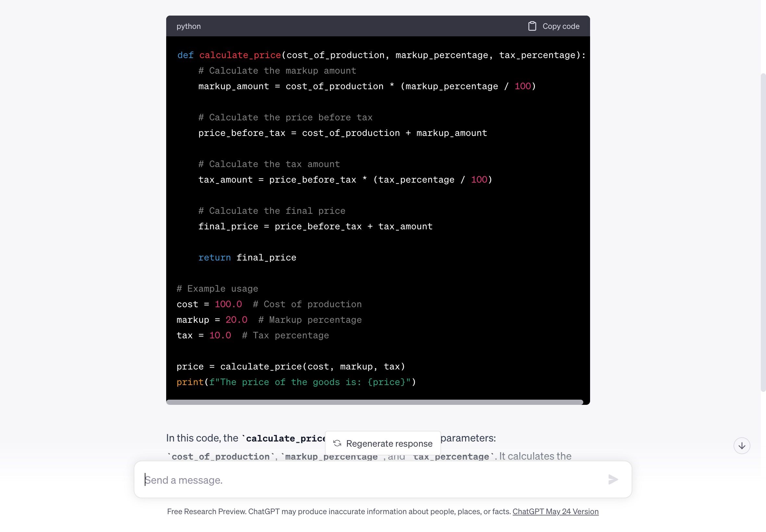Click the clipboard icon beside Copy code
Screen dimensions: 766x532
(532, 26)
